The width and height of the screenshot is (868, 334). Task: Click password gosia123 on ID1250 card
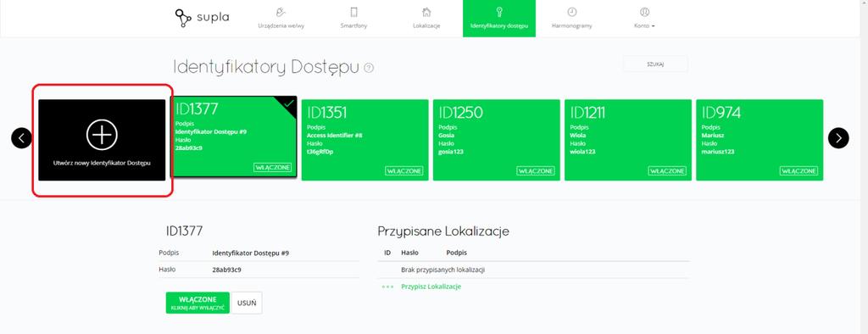pos(451,151)
